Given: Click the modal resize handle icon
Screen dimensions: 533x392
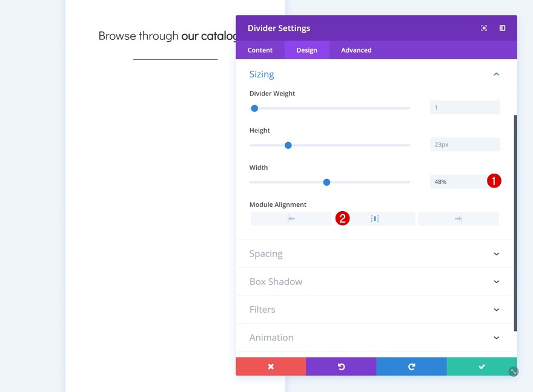Looking at the screenshot, I should pos(514,372).
